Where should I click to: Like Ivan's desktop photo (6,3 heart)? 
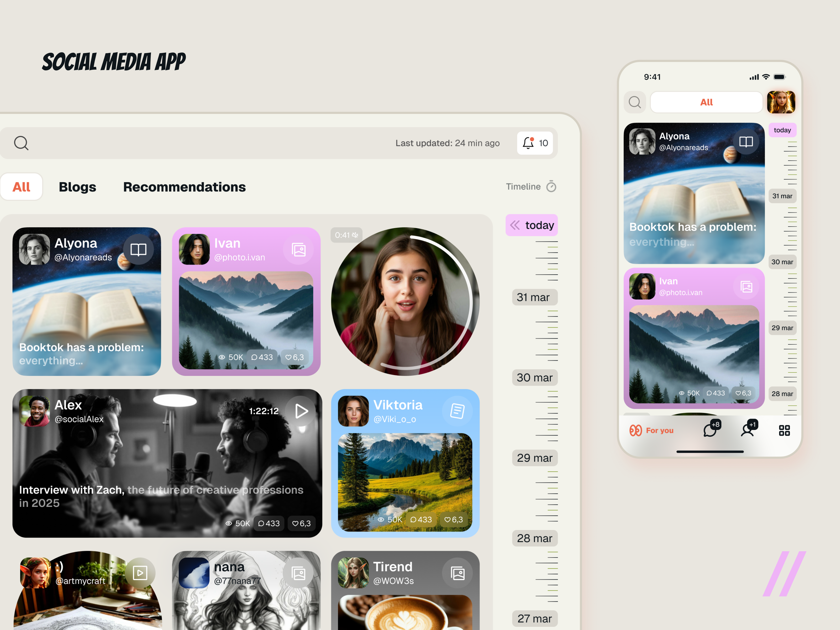click(x=295, y=357)
